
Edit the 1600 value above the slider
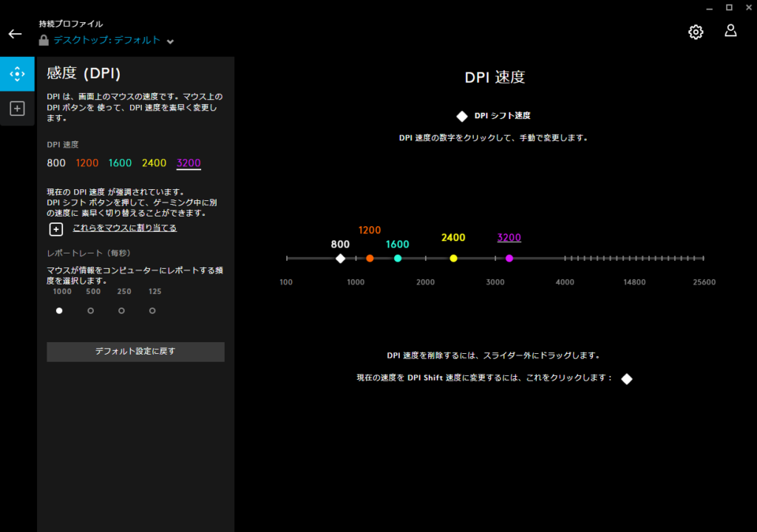click(x=397, y=245)
